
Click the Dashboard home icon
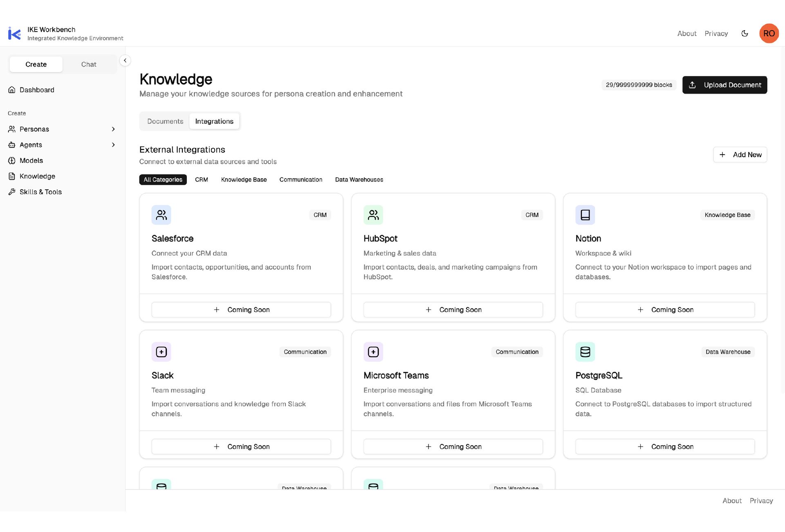point(12,90)
